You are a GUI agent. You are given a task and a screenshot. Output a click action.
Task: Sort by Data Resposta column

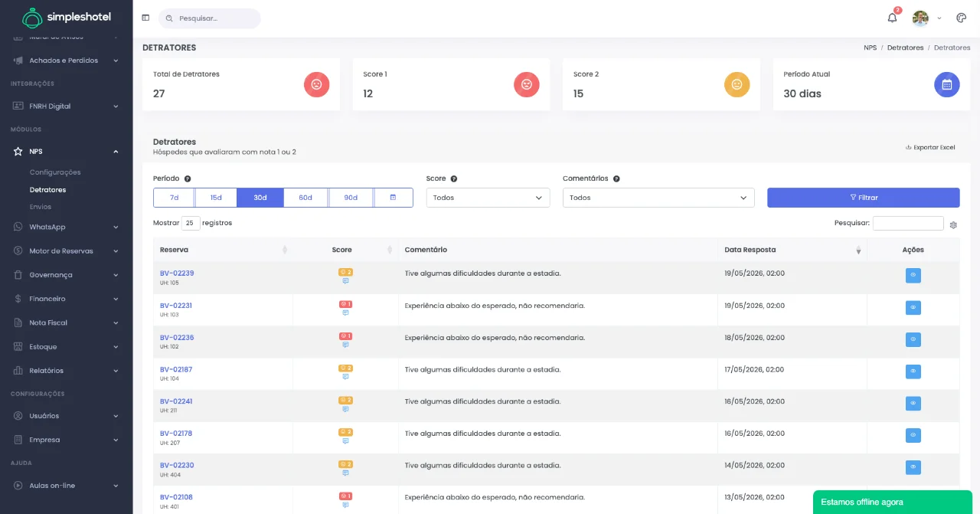(792, 250)
